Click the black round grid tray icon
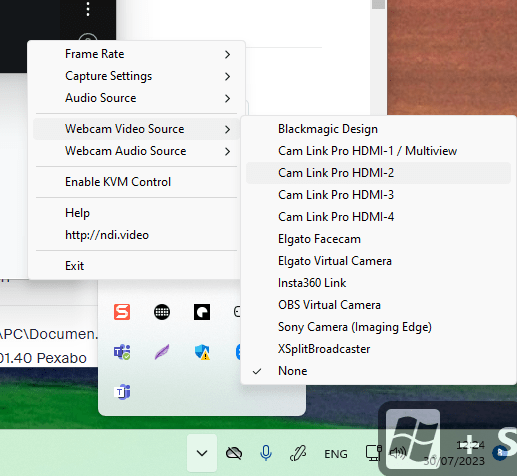The height and width of the screenshot is (476, 517). click(162, 312)
